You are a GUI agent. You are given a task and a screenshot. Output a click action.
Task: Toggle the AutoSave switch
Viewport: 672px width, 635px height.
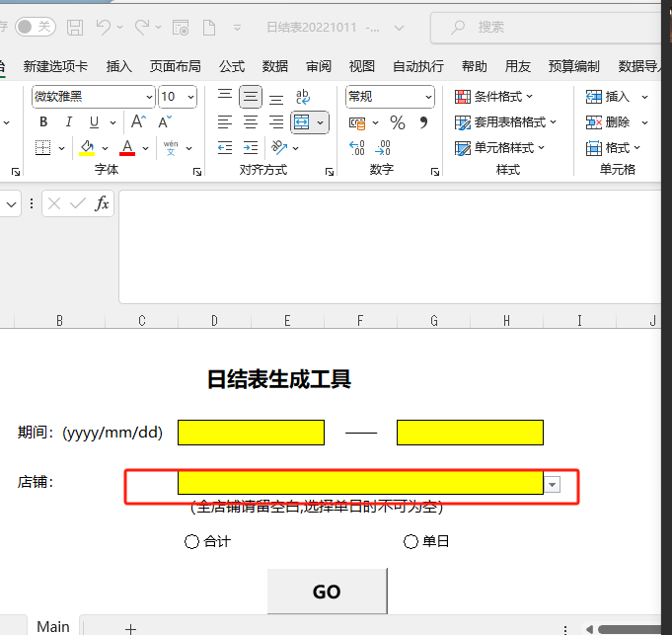pos(36,27)
